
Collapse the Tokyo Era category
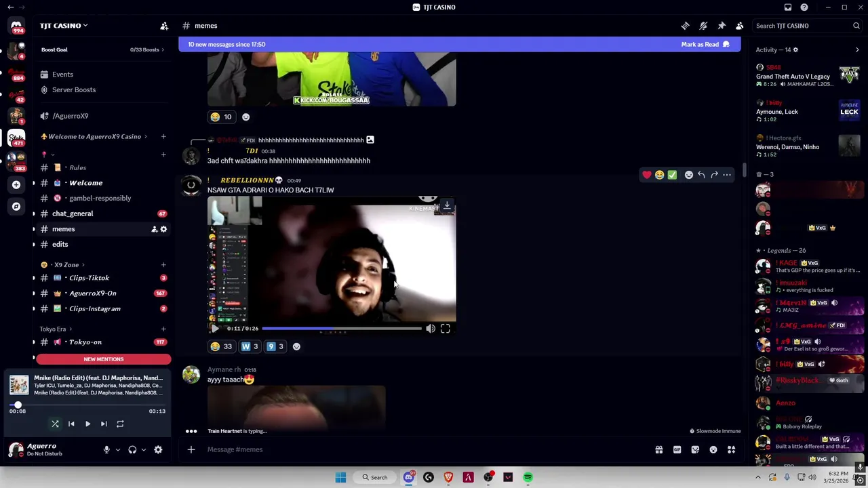click(x=56, y=329)
